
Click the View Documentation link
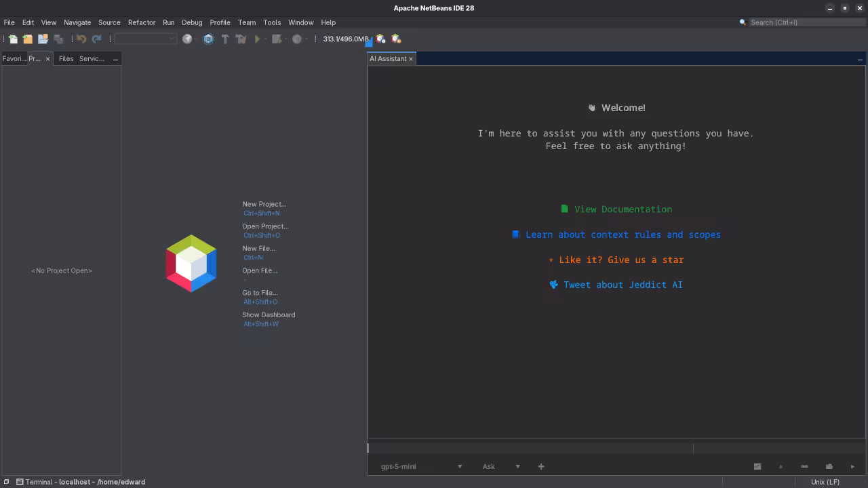click(622, 209)
